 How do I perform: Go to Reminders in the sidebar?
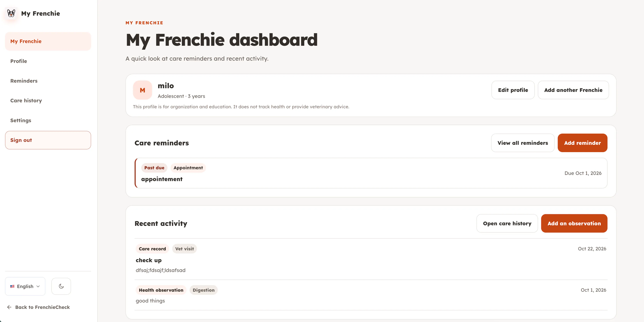[x=48, y=81]
